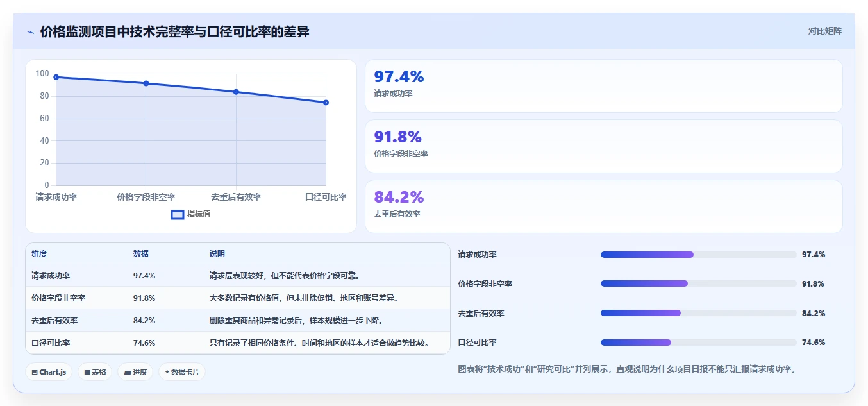Click the icon inside the 表格 chip
The image size is (868, 406).
[x=87, y=373]
